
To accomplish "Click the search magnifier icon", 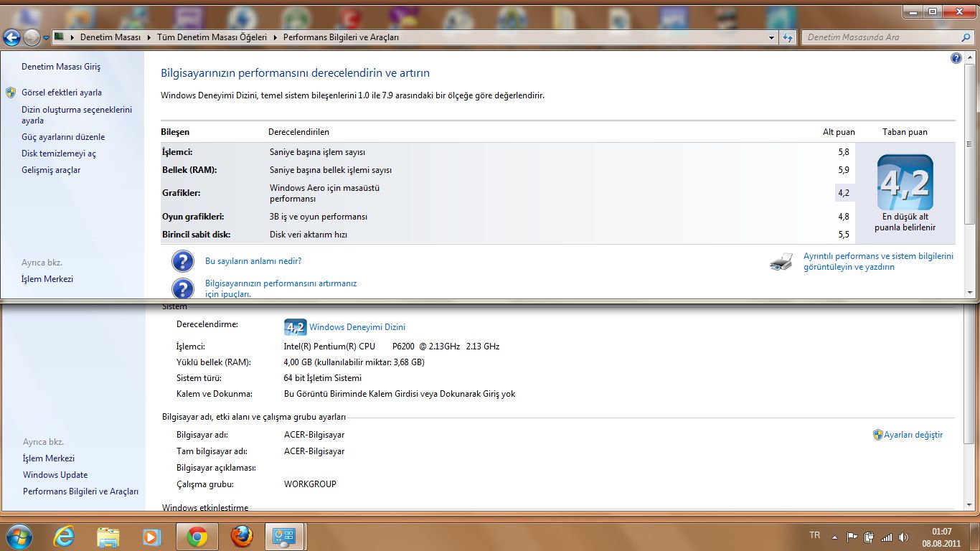I will [x=966, y=37].
